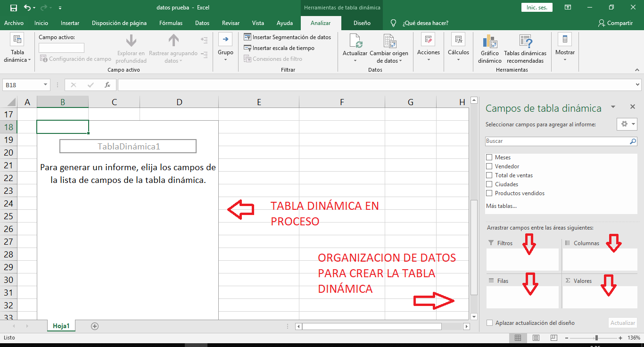The image size is (644, 347).
Task: Check Aplazar actualización del diseño
Action: pyautogui.click(x=489, y=323)
